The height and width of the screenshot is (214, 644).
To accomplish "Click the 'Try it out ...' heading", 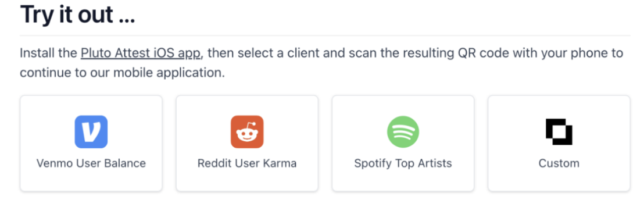I will pos(78,15).
